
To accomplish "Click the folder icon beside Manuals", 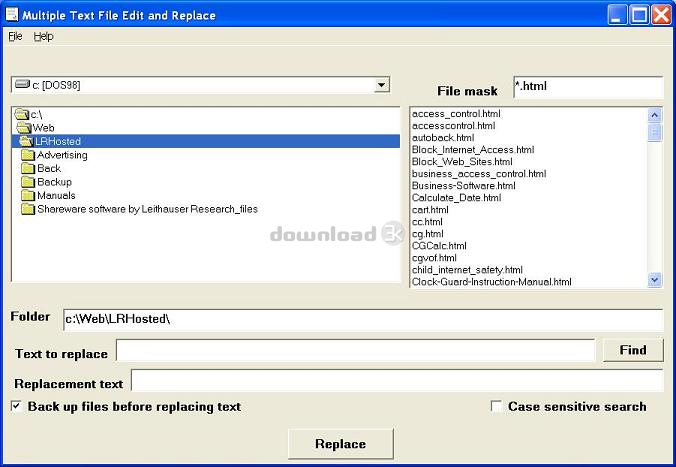I will click(x=28, y=195).
